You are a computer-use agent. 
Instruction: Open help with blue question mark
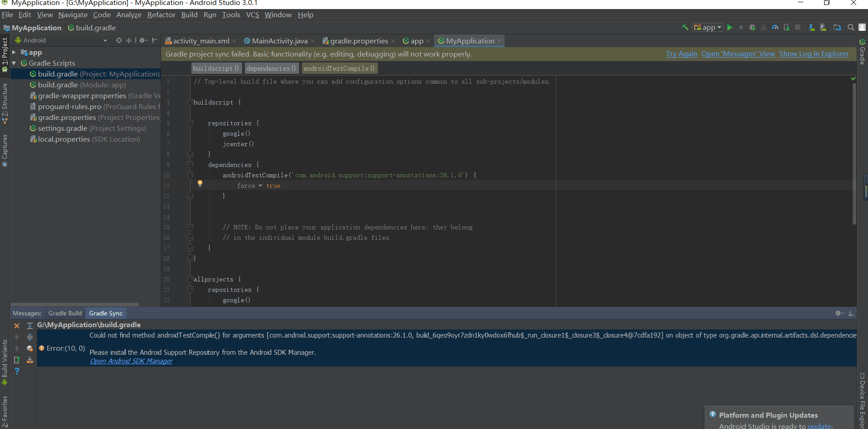click(x=17, y=372)
